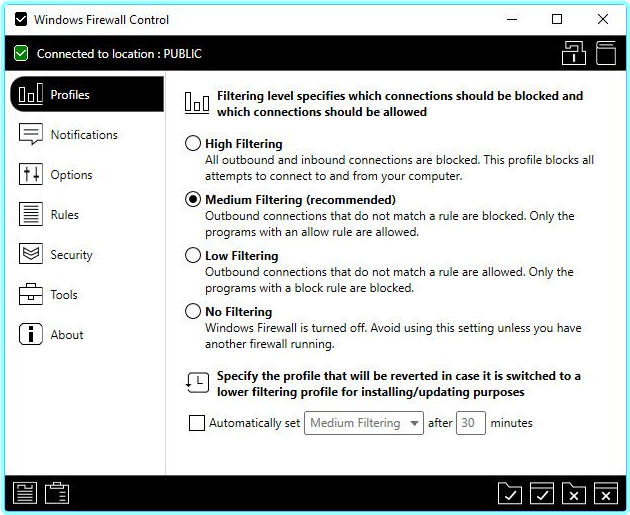The height and width of the screenshot is (515, 630).
Task: Click the unlocked padlock icon in the header
Action: 573,54
